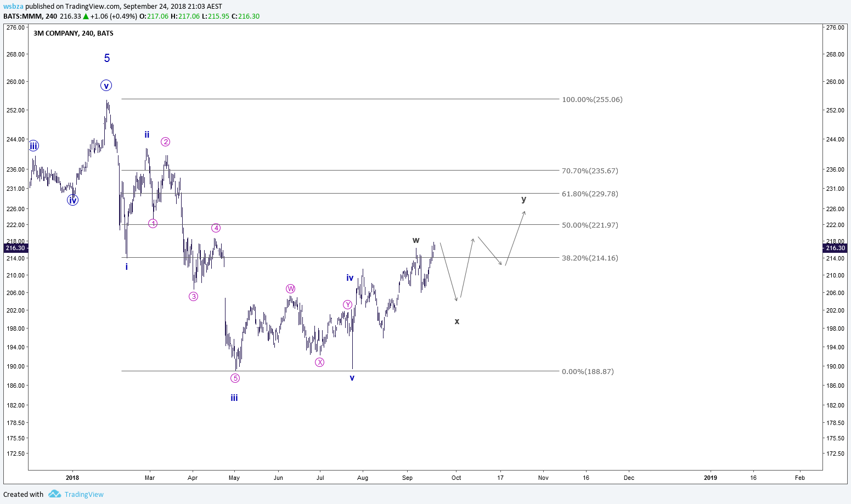Viewport: 851px width, 504px height.
Task: Click the 2019 label on time axis
Action: pyautogui.click(x=711, y=478)
